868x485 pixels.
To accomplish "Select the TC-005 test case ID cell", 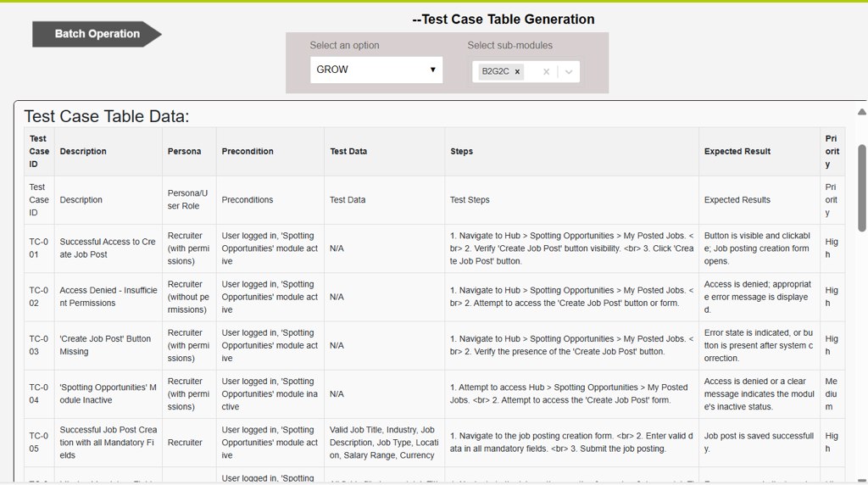I will tap(39, 443).
